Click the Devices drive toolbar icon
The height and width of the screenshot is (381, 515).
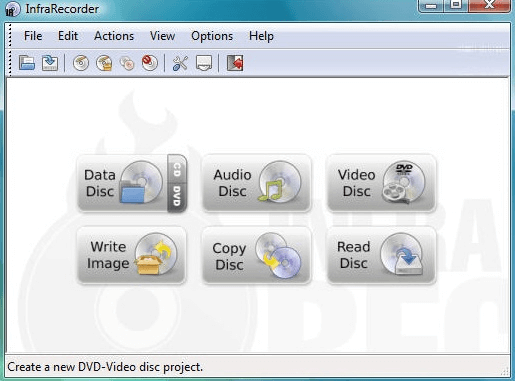coord(204,63)
